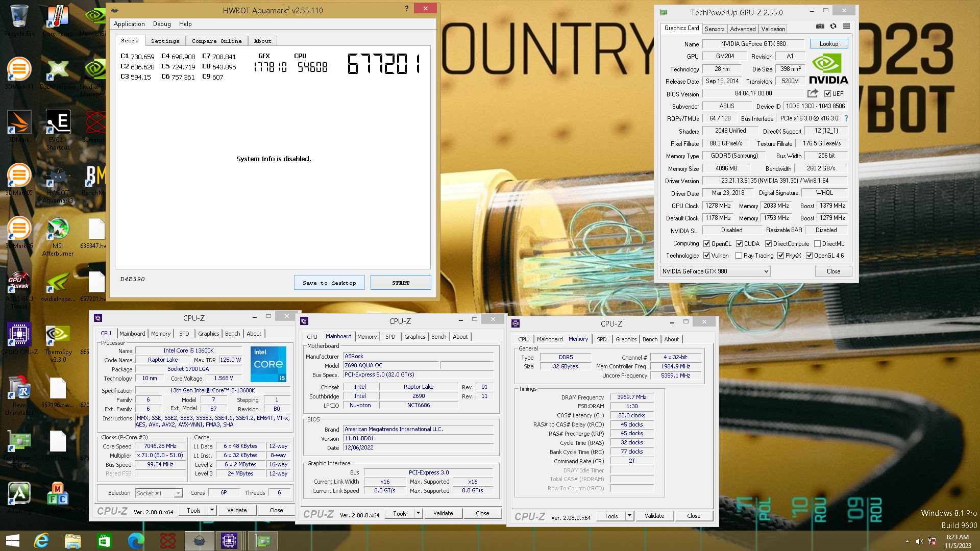Open the Core Temp desktop shortcut

(58, 20)
